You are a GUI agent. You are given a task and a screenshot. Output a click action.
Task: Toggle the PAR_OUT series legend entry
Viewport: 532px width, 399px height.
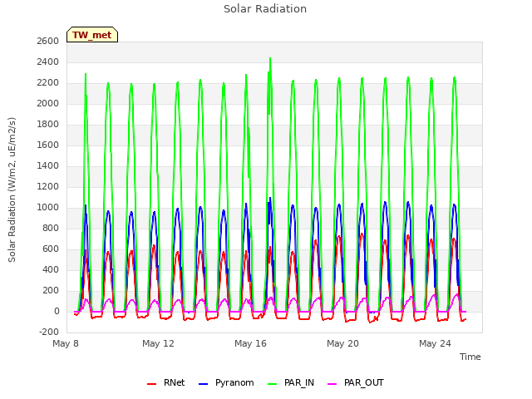356,382
